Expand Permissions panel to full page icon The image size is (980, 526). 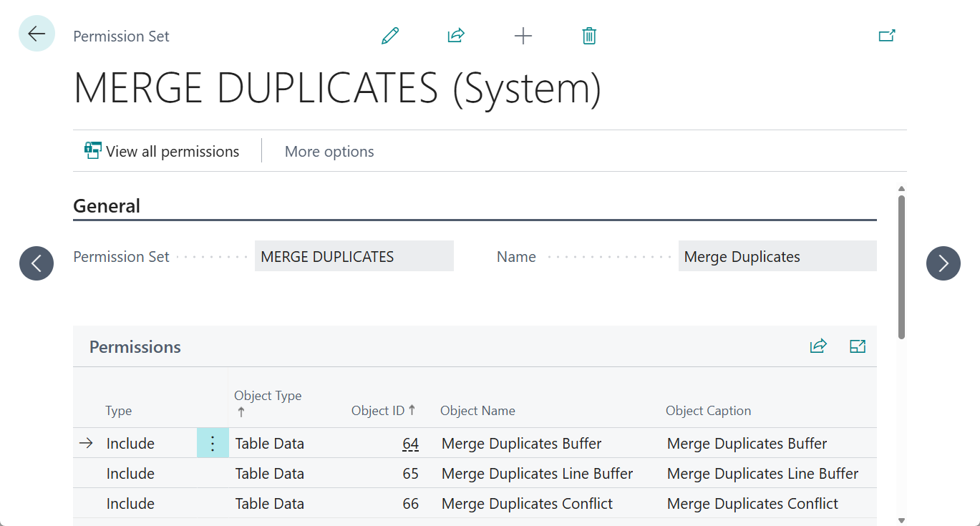pyautogui.click(x=858, y=346)
